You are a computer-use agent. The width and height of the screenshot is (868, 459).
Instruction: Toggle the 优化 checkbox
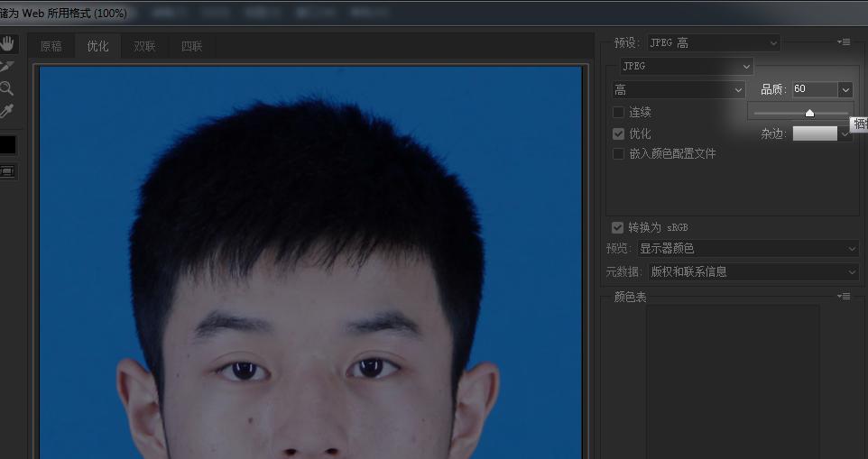pyautogui.click(x=618, y=133)
